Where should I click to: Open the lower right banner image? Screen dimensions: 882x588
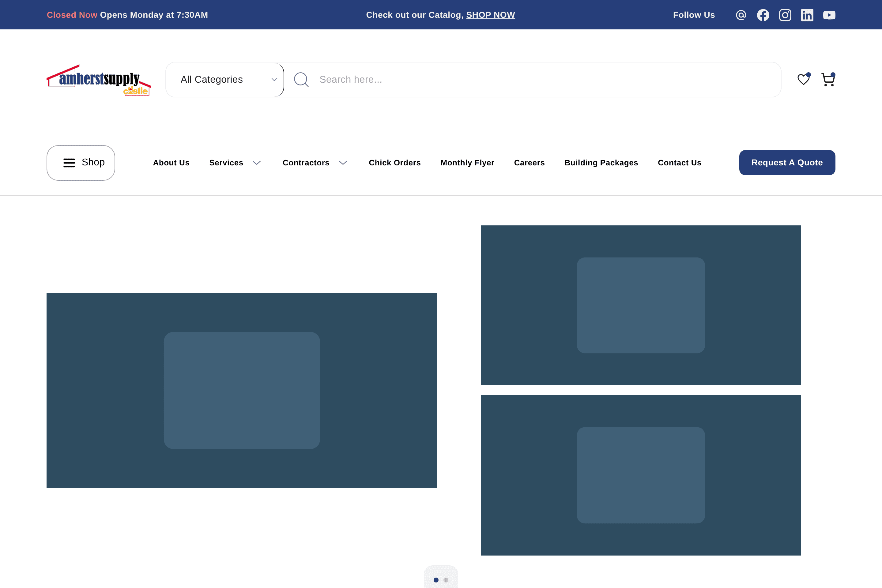click(641, 475)
